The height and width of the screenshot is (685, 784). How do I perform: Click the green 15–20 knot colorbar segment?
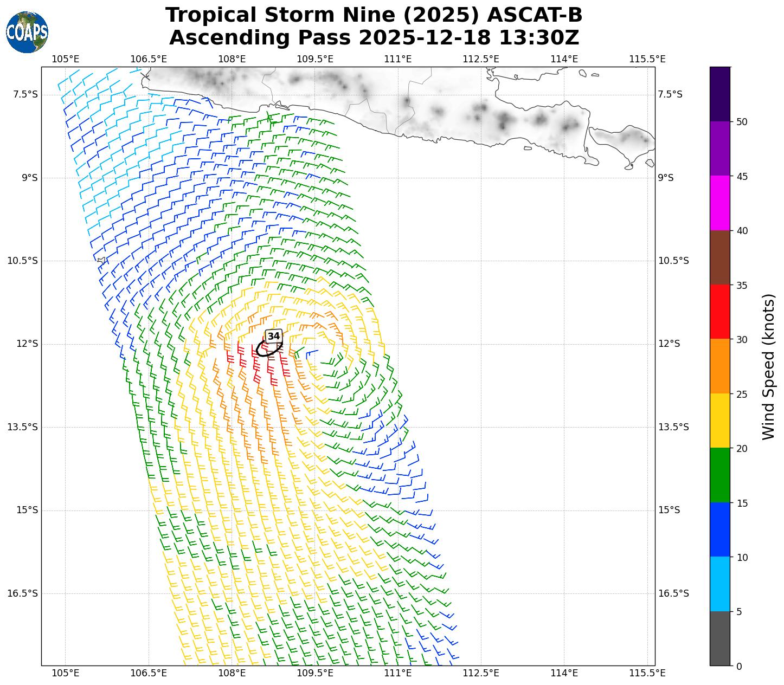click(x=720, y=475)
